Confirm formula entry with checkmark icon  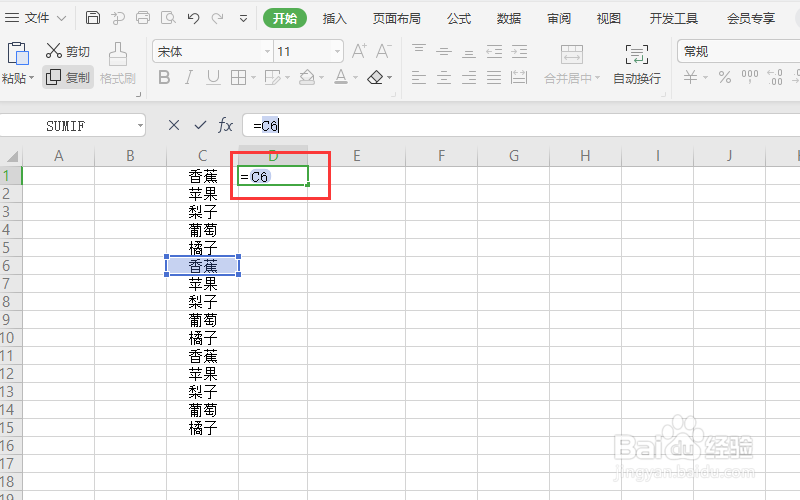[x=201, y=125]
